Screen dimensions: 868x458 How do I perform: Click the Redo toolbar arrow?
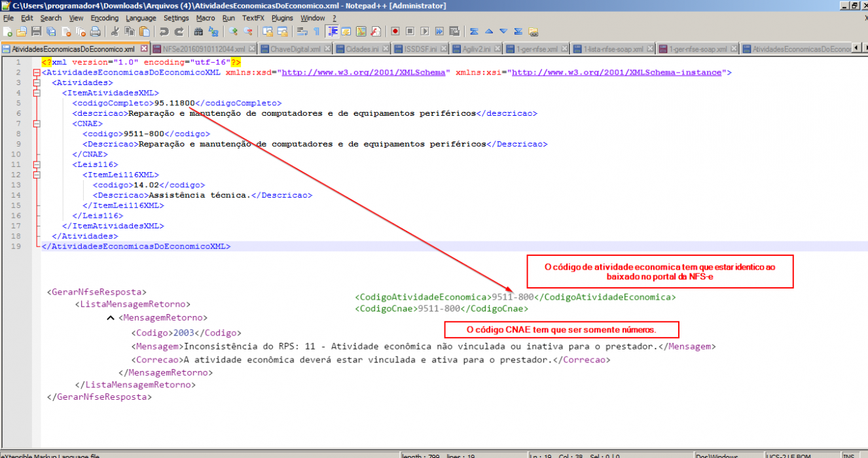(x=179, y=31)
